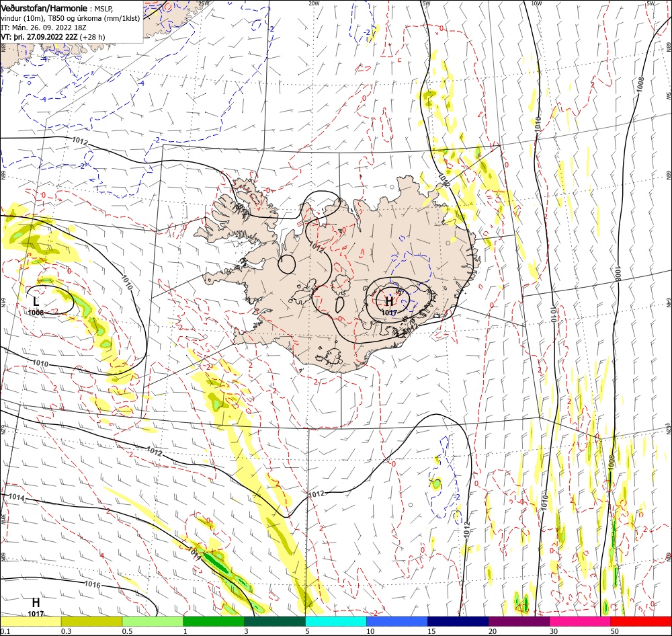Click the '15' legend value label
Image resolution: width=672 pixels, height=636 pixels.
click(431, 631)
